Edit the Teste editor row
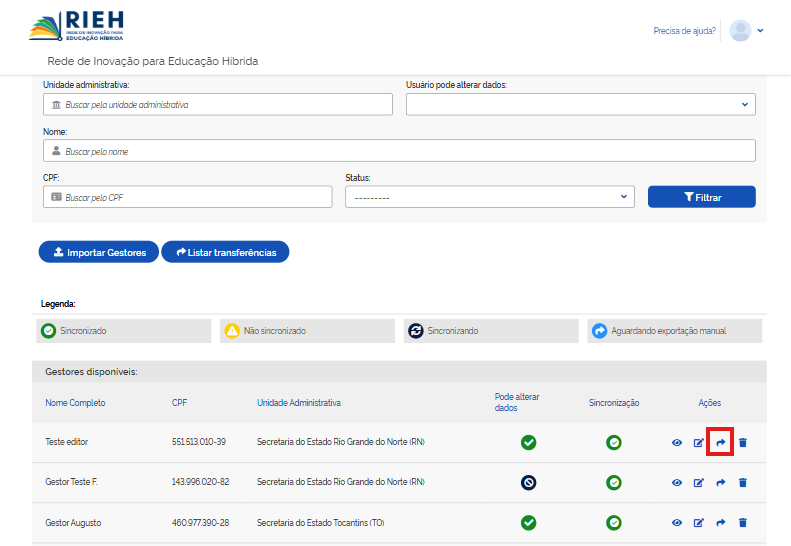 tap(699, 443)
